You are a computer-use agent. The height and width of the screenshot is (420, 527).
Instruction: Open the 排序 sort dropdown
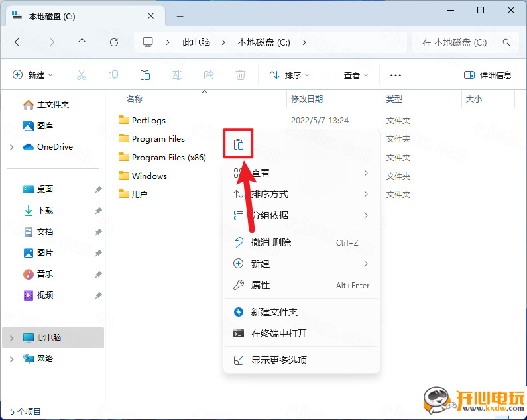click(x=289, y=75)
